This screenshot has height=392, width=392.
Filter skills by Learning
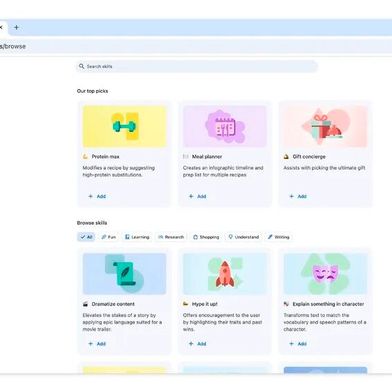(x=137, y=237)
